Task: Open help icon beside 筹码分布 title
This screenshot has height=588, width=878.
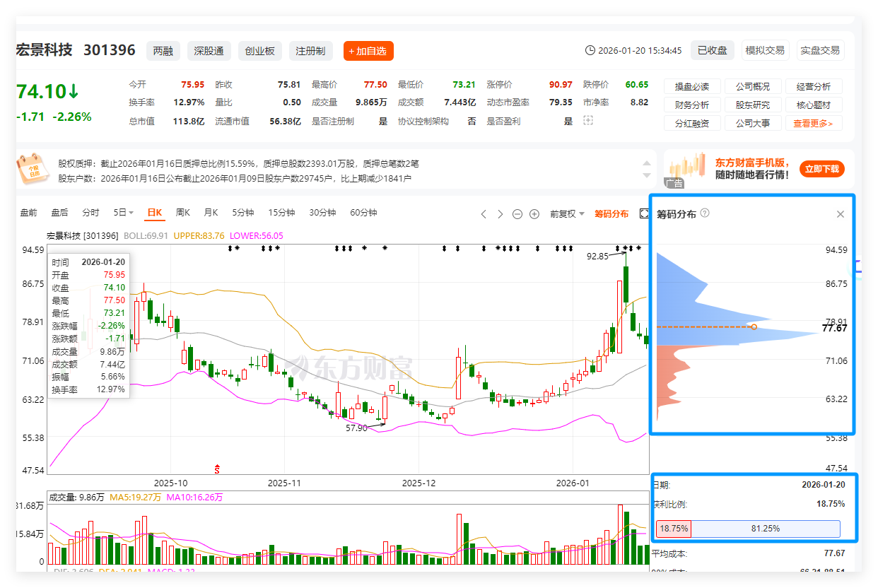Action: pos(705,213)
